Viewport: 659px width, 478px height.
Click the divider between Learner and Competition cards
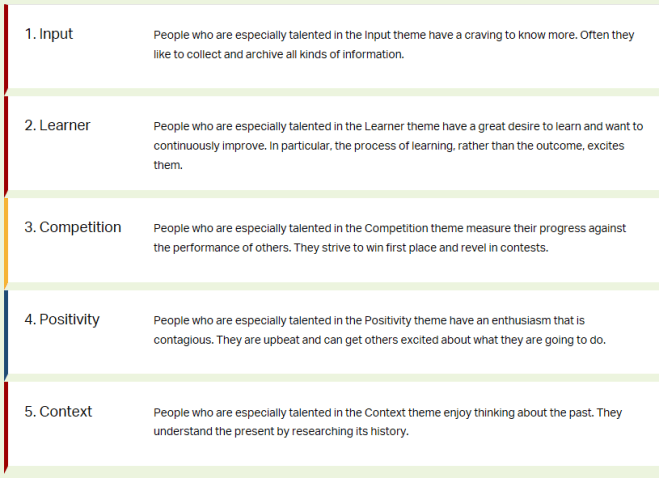[330, 193]
